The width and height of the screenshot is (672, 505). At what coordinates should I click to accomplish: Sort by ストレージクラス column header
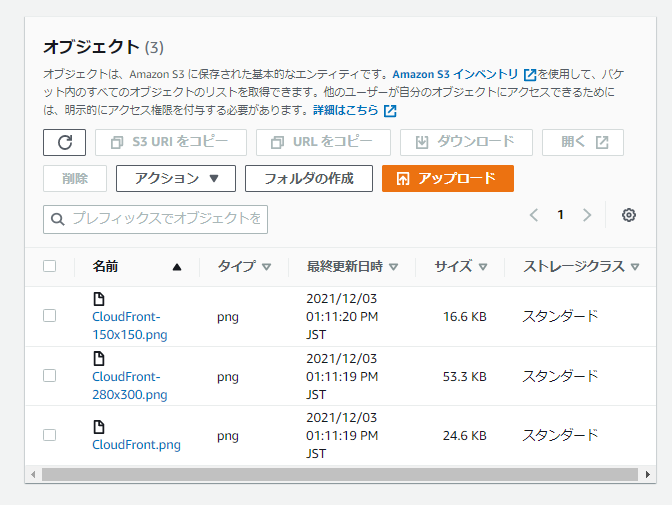[x=573, y=267]
